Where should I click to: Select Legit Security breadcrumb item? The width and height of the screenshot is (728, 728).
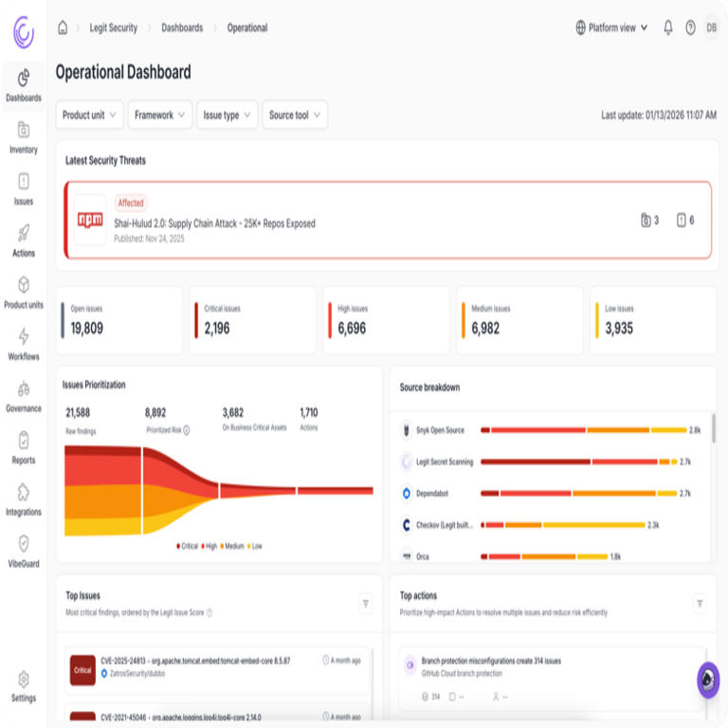pos(113,27)
